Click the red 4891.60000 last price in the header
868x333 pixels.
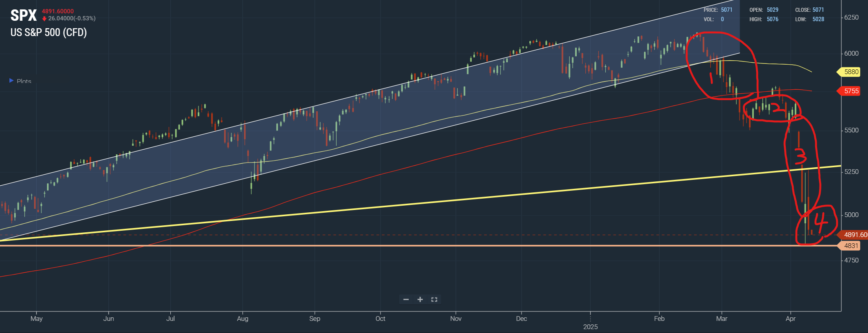58,11
